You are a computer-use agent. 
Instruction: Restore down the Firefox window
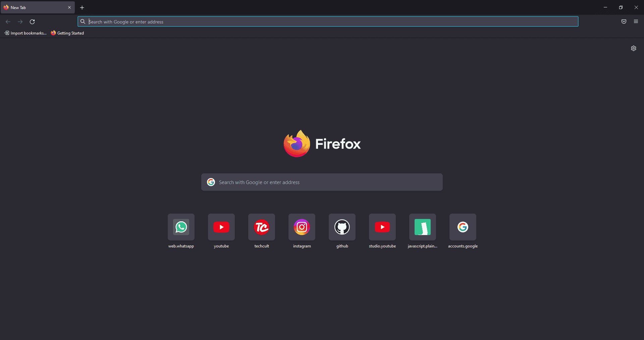[621, 7]
